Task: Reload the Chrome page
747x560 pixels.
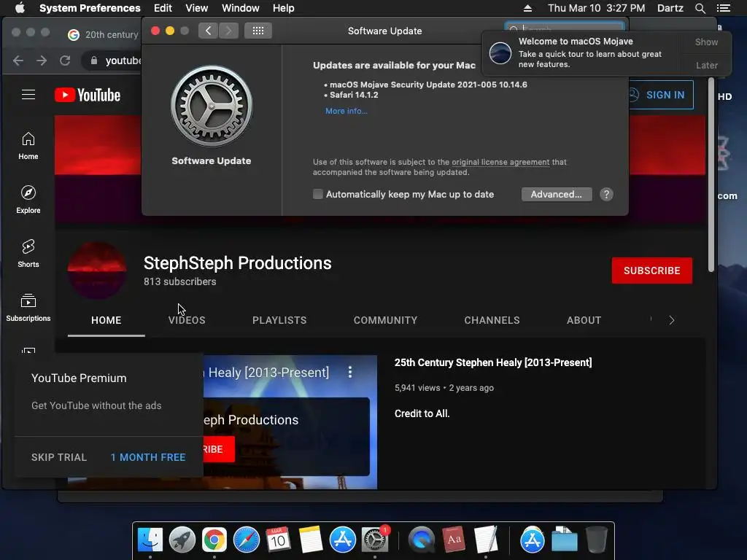Action: tap(65, 61)
